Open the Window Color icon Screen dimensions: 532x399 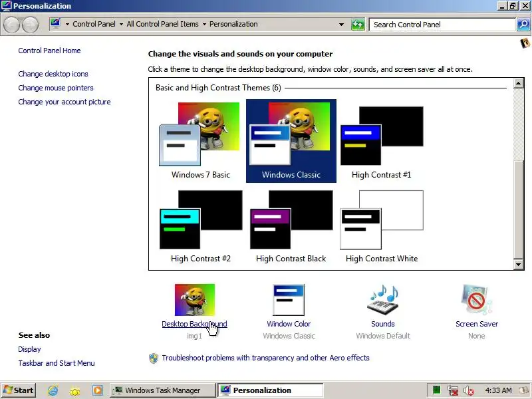tap(289, 300)
